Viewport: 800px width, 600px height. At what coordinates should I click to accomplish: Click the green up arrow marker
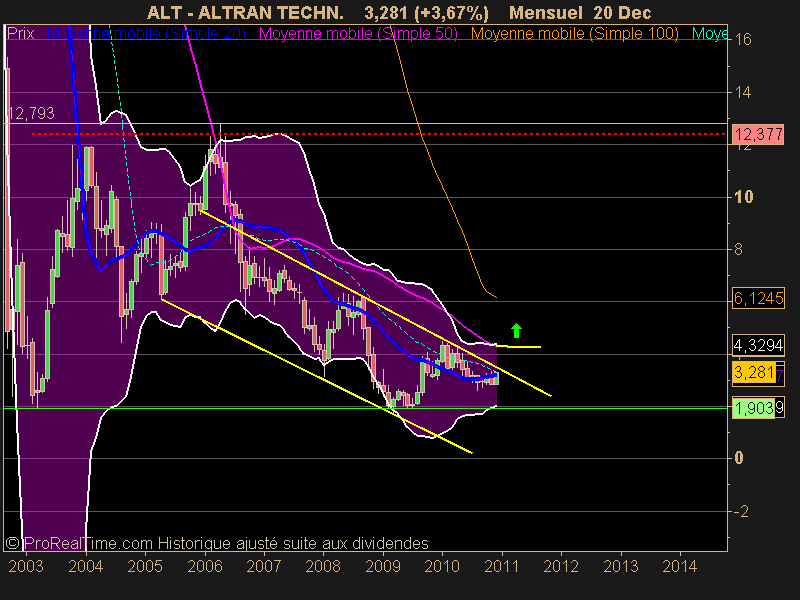516,331
